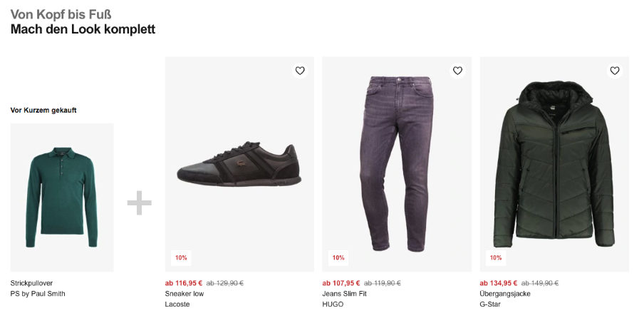The image size is (644, 328).
Task: Click the Strickpullover product name
Action: tap(32, 283)
